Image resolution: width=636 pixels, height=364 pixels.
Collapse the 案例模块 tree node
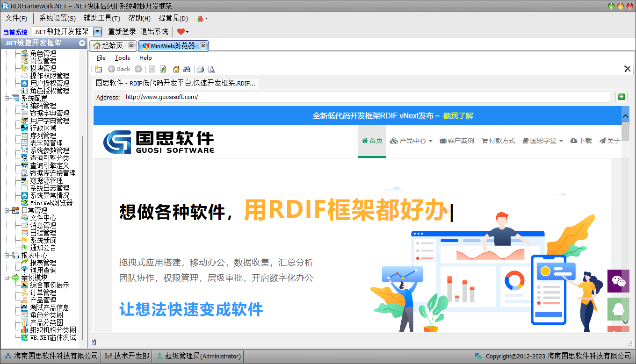tap(7, 278)
